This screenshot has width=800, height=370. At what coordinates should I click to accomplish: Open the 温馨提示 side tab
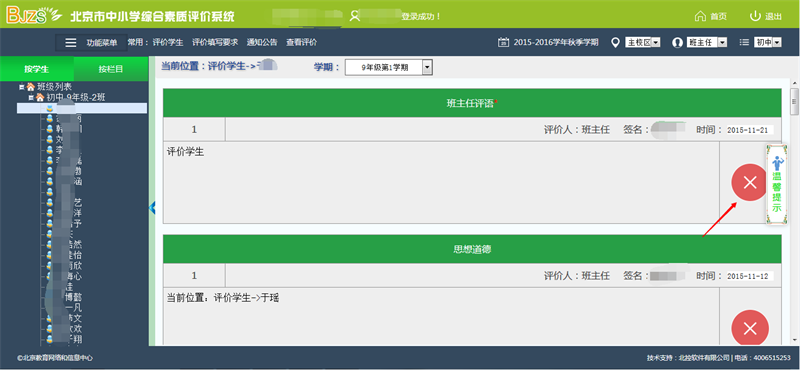pos(777,184)
